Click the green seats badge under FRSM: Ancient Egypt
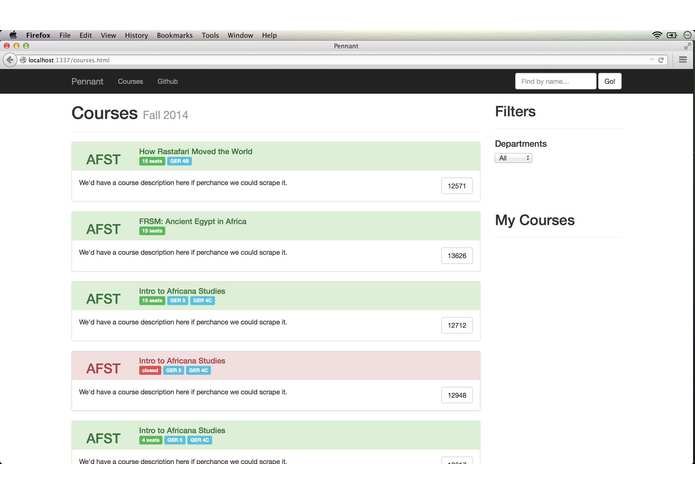This screenshot has width=695, height=494. click(x=152, y=231)
